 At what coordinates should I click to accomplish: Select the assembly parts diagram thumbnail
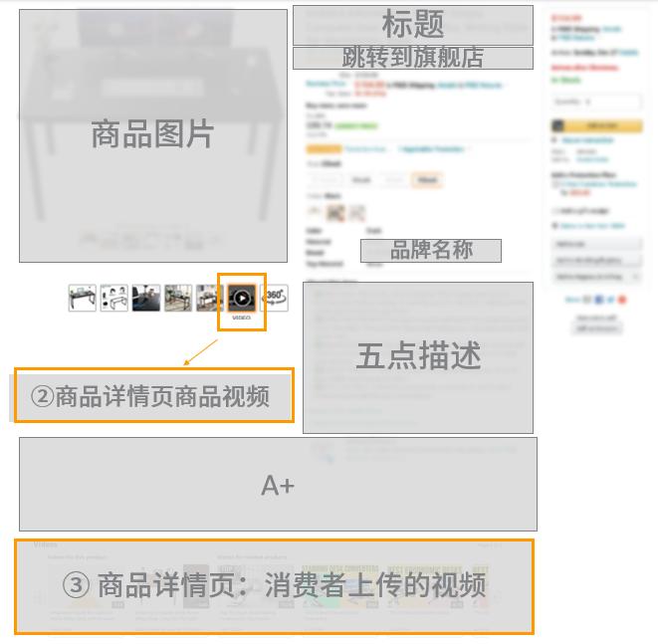pyautogui.click(x=114, y=298)
